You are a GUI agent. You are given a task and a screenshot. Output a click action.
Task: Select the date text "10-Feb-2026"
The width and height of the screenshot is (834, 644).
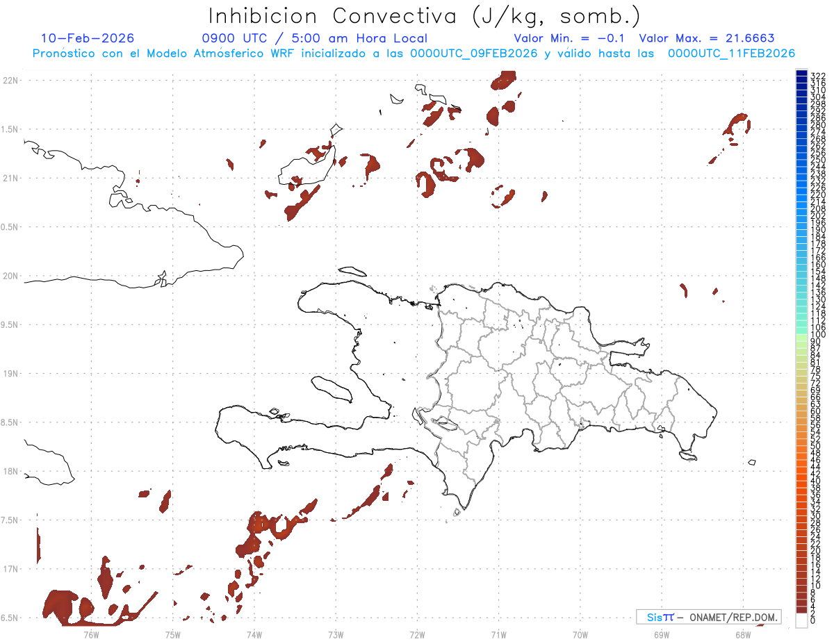[88, 38]
